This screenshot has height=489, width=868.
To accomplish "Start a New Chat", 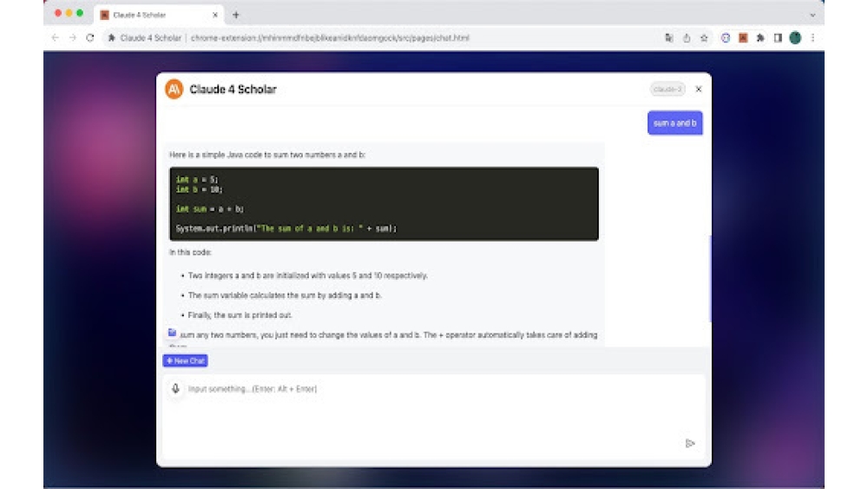I will 185,360.
